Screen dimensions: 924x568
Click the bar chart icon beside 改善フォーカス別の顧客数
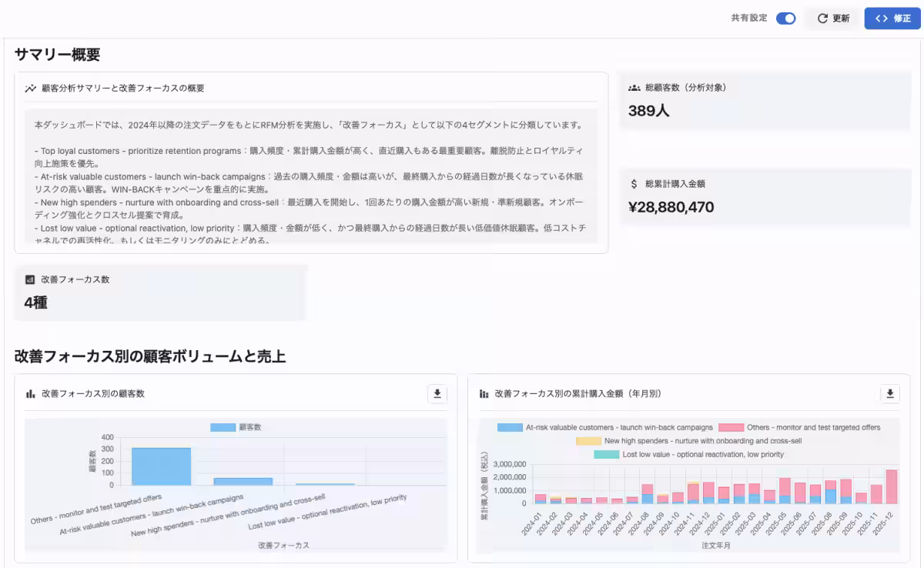coord(31,393)
